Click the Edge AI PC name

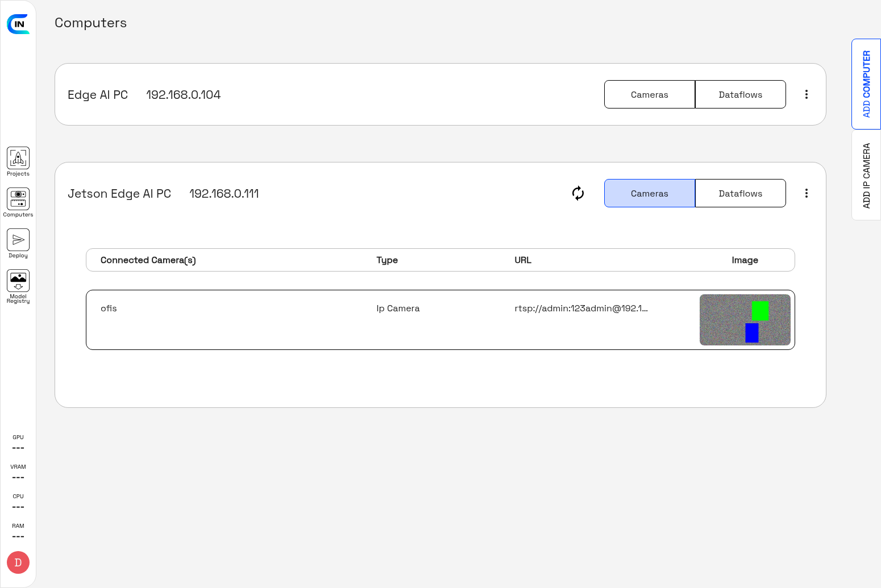[98, 95]
